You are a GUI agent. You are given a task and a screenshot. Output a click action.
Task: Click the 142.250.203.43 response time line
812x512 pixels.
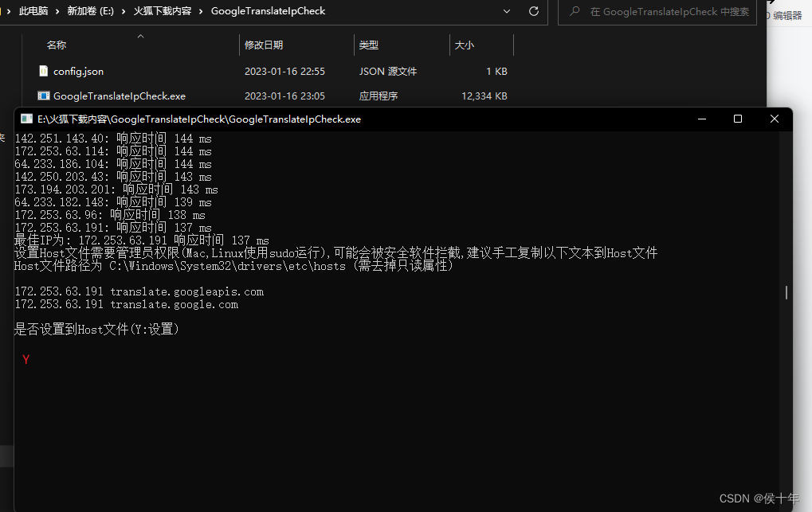[x=113, y=177]
